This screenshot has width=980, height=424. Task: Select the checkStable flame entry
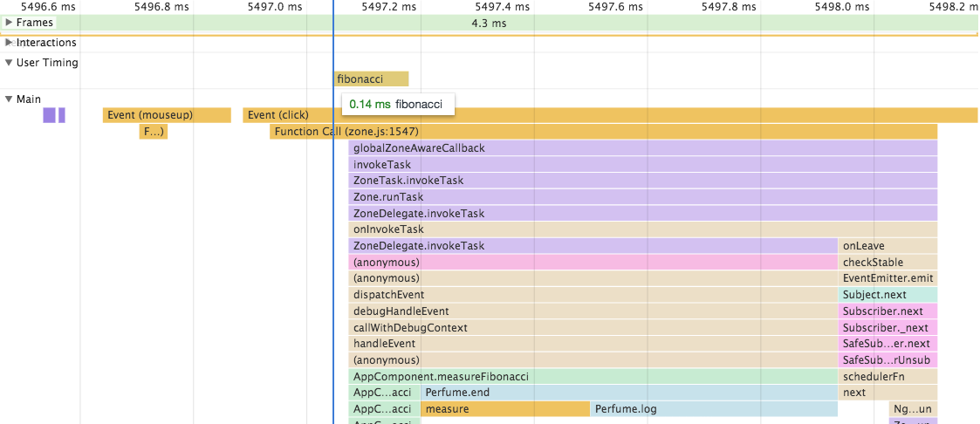(x=888, y=263)
